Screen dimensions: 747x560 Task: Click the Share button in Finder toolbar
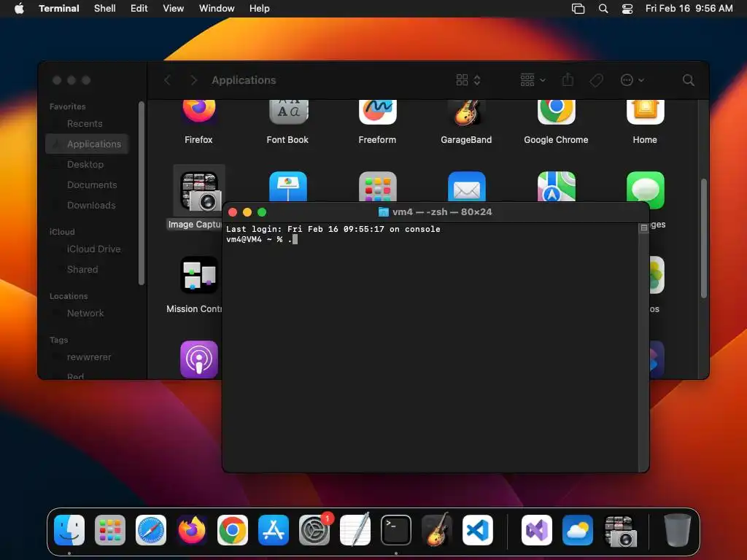(x=568, y=79)
